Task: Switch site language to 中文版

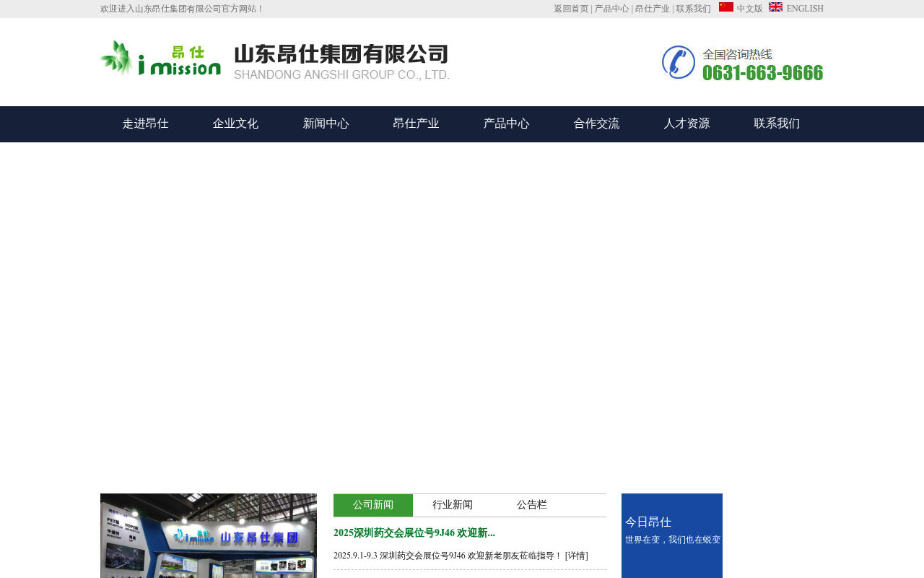Action: tap(749, 9)
